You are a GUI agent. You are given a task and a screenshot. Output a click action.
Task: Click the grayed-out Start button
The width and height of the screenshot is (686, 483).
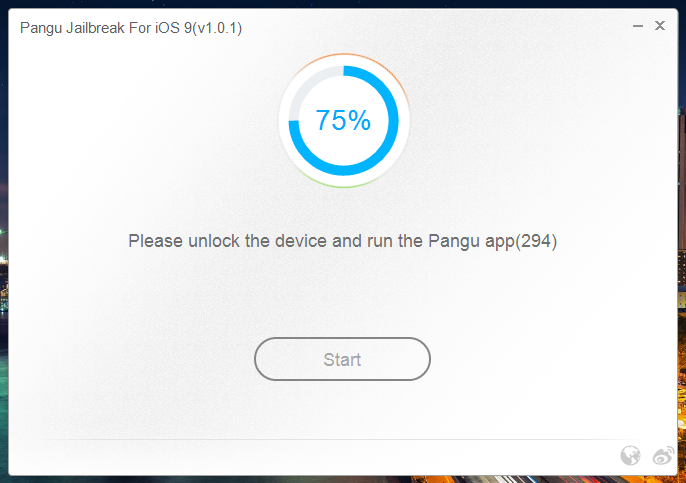[x=342, y=359]
